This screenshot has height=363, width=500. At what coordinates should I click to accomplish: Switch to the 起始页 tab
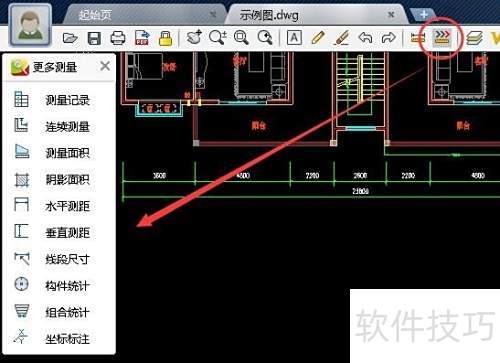pyautogui.click(x=95, y=15)
